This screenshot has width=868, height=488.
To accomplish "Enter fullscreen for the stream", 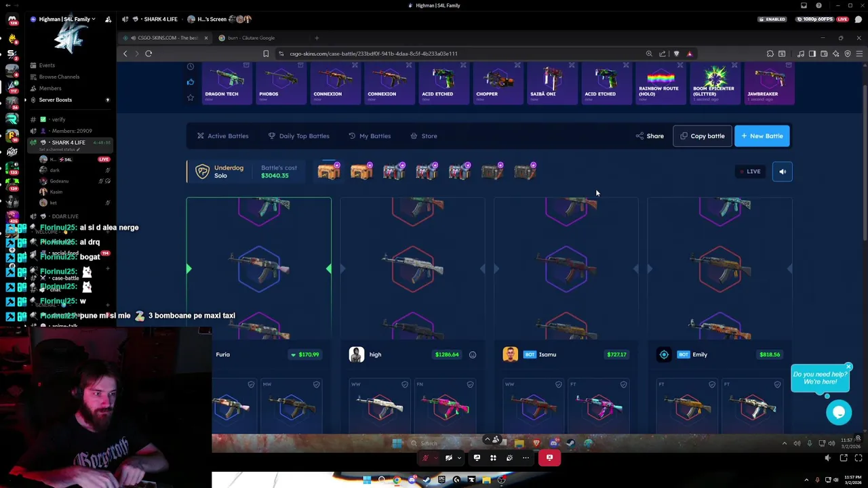I will pos(859,458).
